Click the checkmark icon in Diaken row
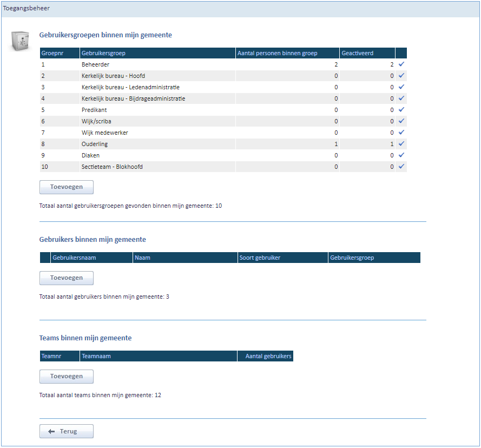 coord(401,155)
